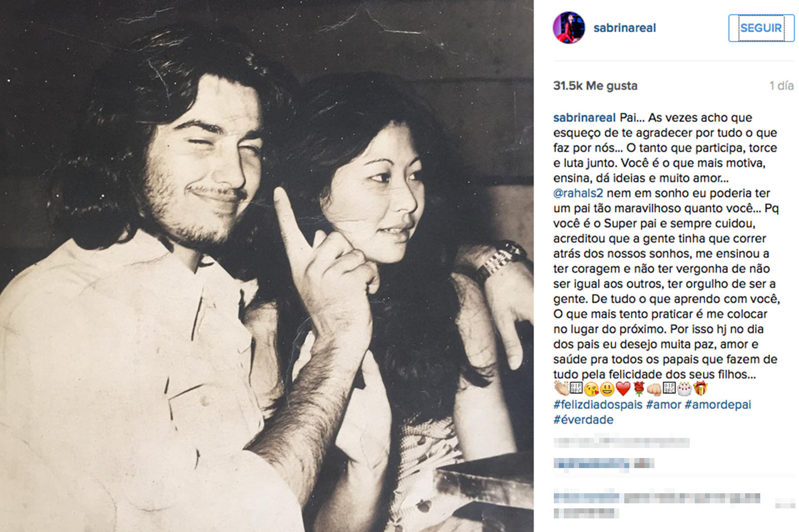Click the black and white couple photo
The height and width of the screenshot is (532, 799).
(x=267, y=266)
